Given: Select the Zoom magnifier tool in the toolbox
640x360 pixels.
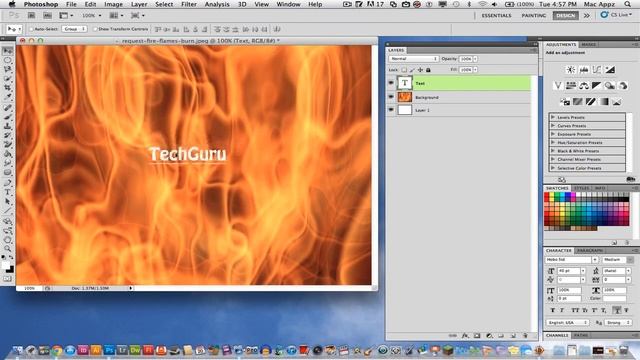Looking at the screenshot, I should click(x=8, y=248).
